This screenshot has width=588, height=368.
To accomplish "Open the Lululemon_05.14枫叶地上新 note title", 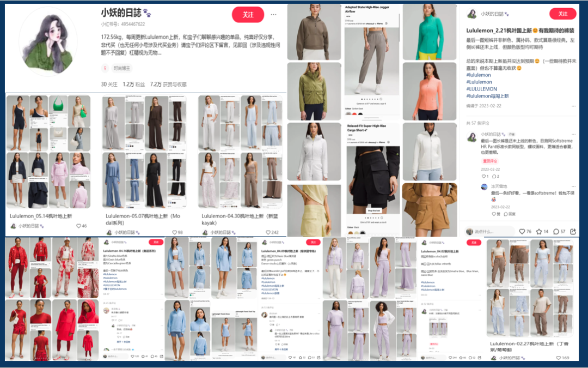I will coord(41,216).
